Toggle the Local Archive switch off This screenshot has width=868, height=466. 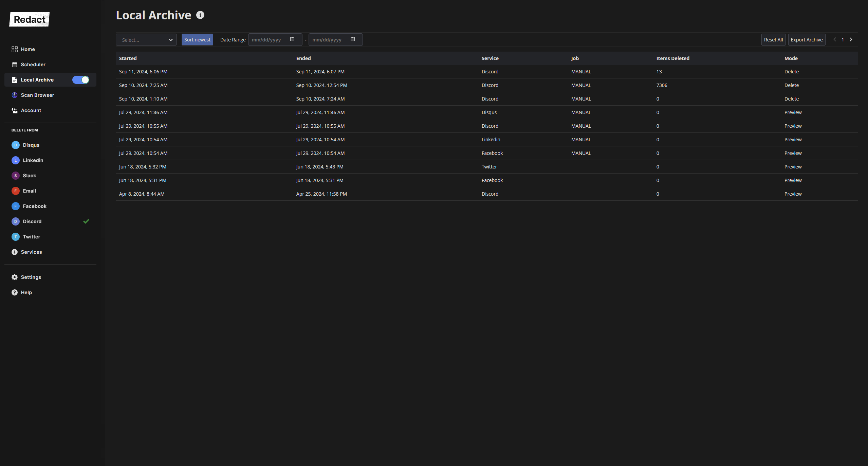(81, 80)
